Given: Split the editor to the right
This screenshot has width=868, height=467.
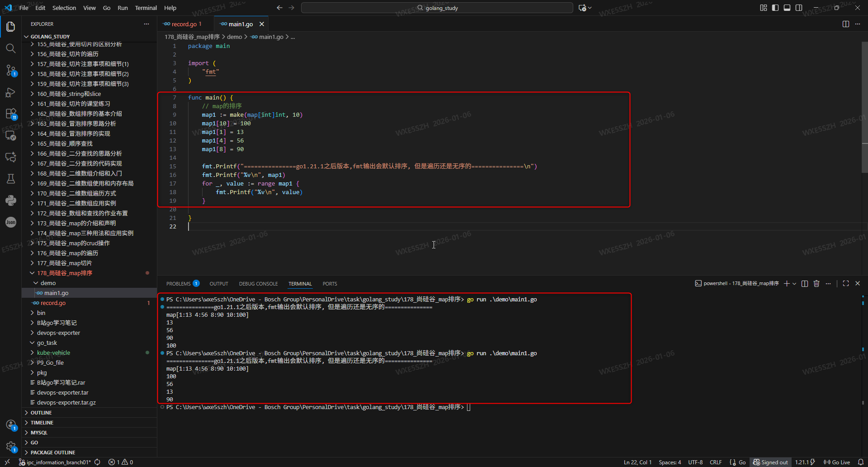Looking at the screenshot, I should click(x=846, y=24).
